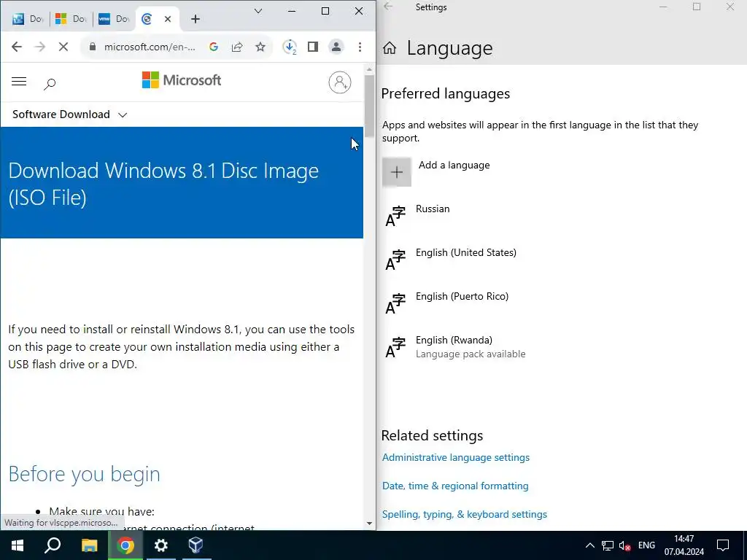Open Chrome downloads indicator

(x=290, y=47)
